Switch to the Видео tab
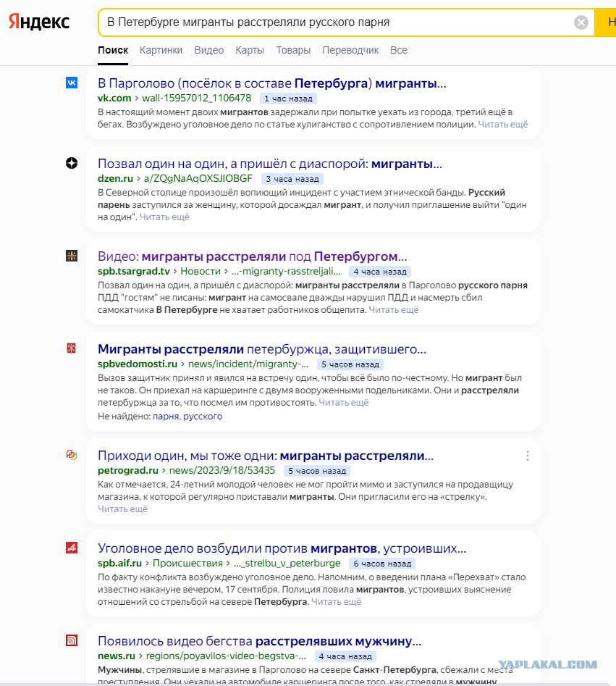Screen dimensions: 616x686 pyautogui.click(x=209, y=50)
